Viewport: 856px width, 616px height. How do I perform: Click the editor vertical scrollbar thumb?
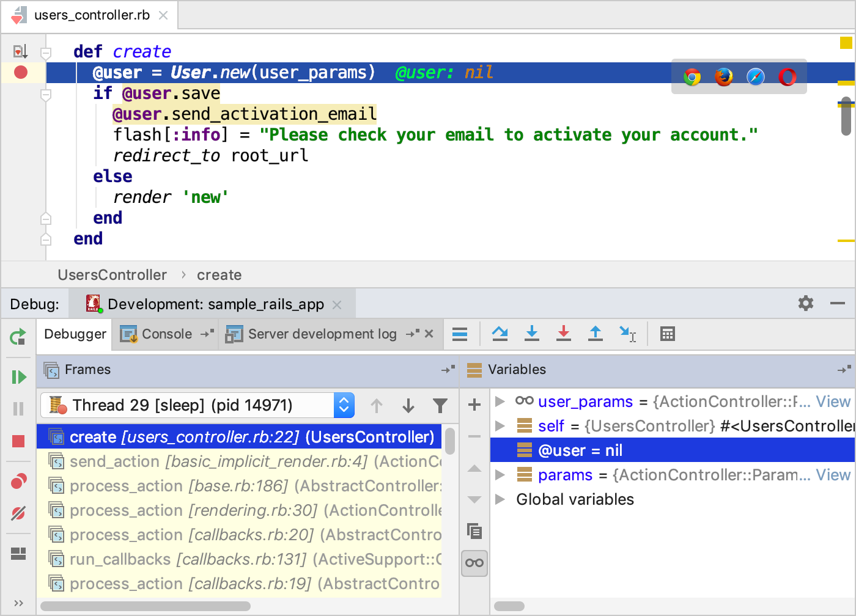[x=846, y=116]
